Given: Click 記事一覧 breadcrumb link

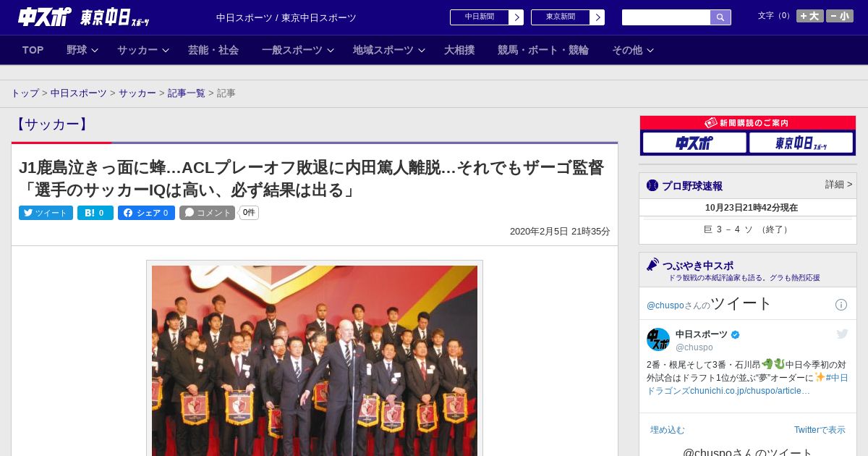Looking at the screenshot, I should click(187, 93).
